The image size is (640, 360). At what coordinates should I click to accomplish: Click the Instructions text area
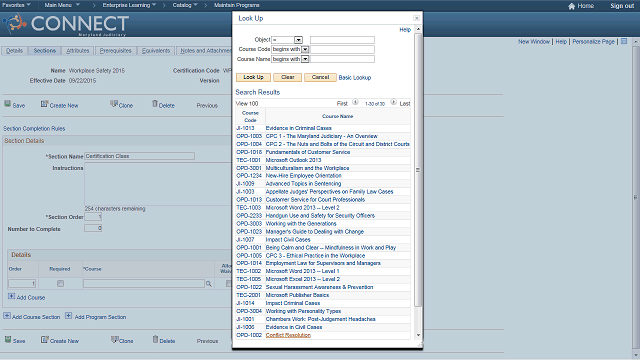158,184
